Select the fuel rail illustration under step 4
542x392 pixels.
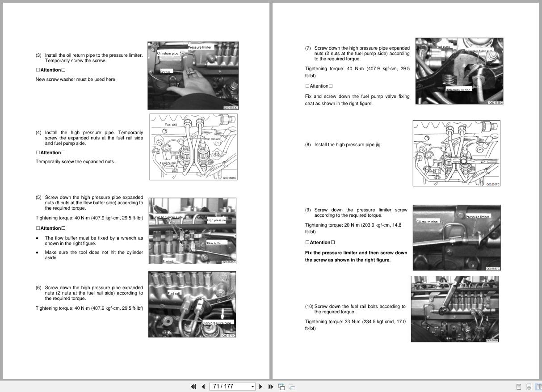[193, 147]
